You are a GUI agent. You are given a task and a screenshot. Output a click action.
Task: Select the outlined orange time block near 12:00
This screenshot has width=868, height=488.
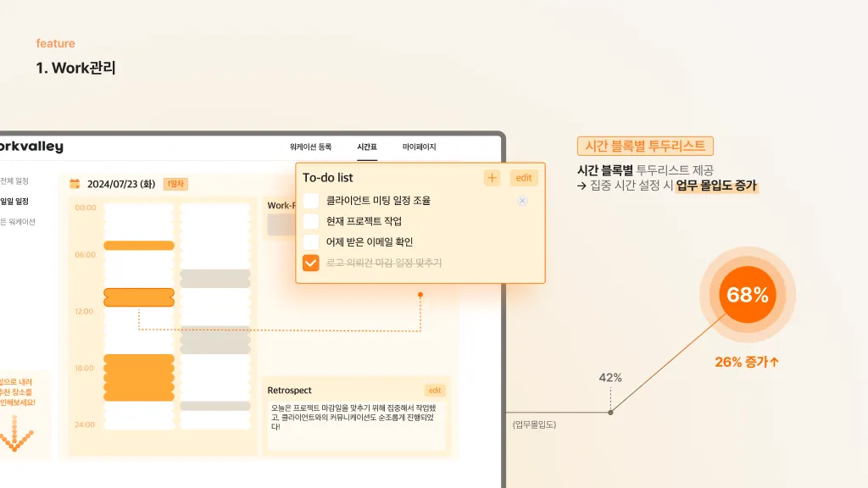[x=139, y=297]
